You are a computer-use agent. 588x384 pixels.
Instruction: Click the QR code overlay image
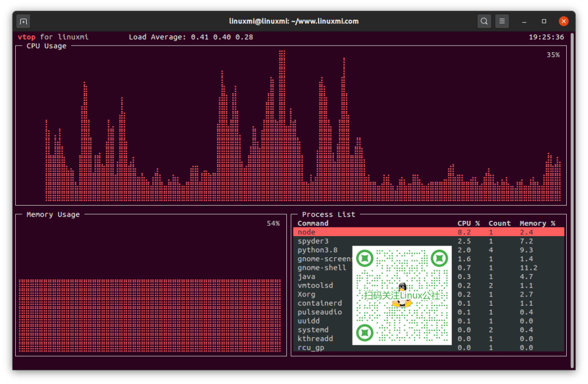click(402, 295)
